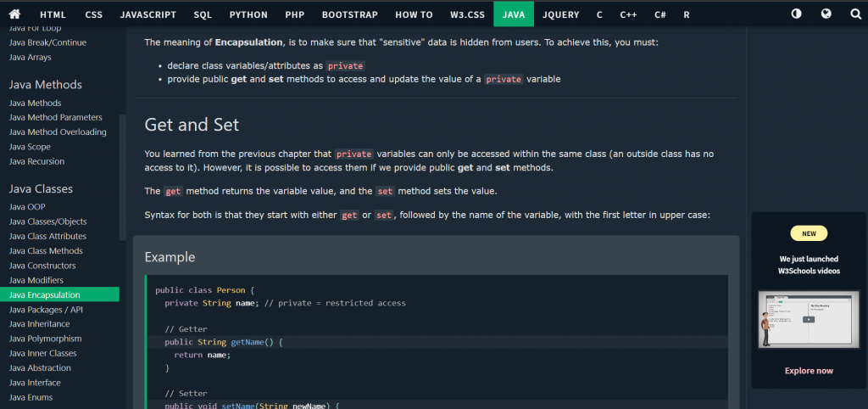Open the HOW TO tab
Viewport: 868px width, 409px height.
[x=414, y=15]
